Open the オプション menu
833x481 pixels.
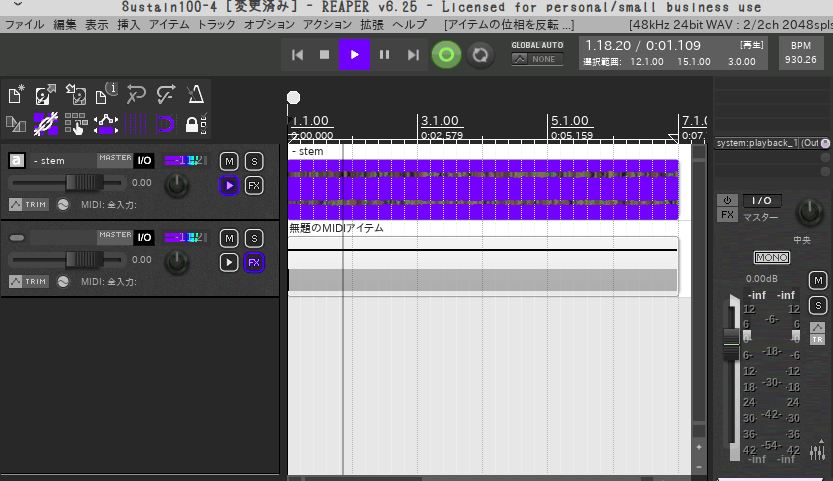tap(269, 24)
